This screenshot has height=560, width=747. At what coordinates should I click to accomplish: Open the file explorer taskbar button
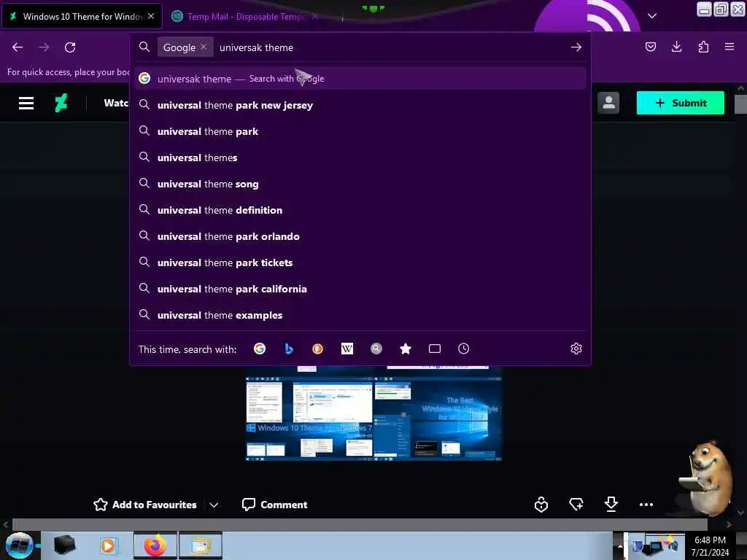201,545
